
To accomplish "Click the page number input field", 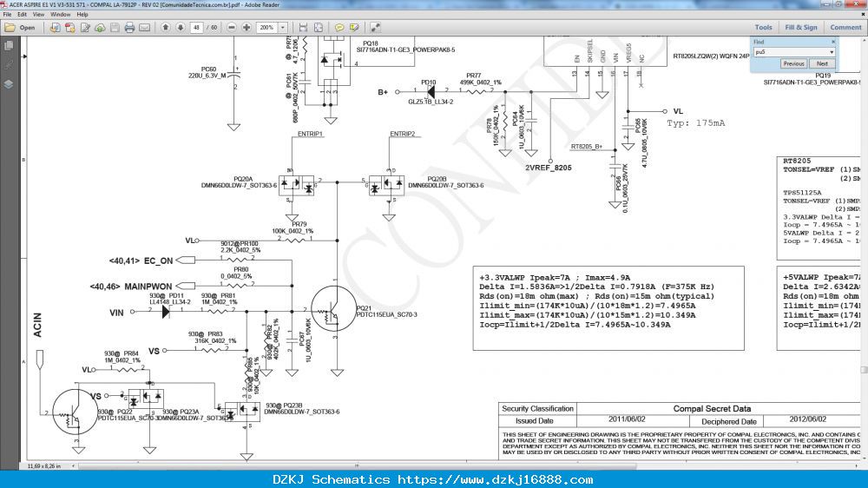I will click(196, 27).
